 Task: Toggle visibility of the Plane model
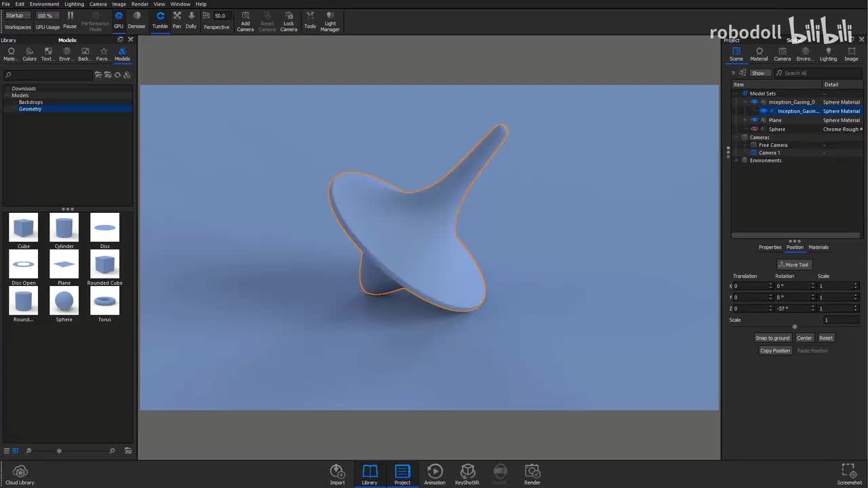[x=754, y=120]
